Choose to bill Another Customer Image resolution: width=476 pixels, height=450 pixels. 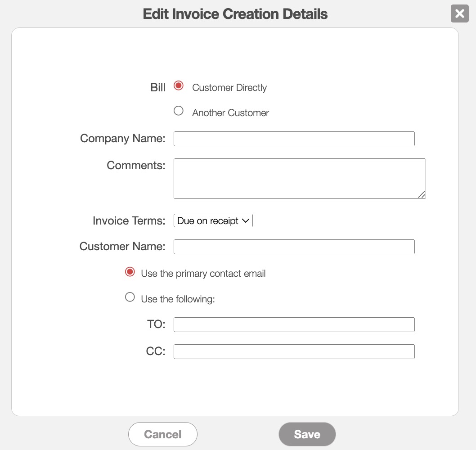[179, 111]
